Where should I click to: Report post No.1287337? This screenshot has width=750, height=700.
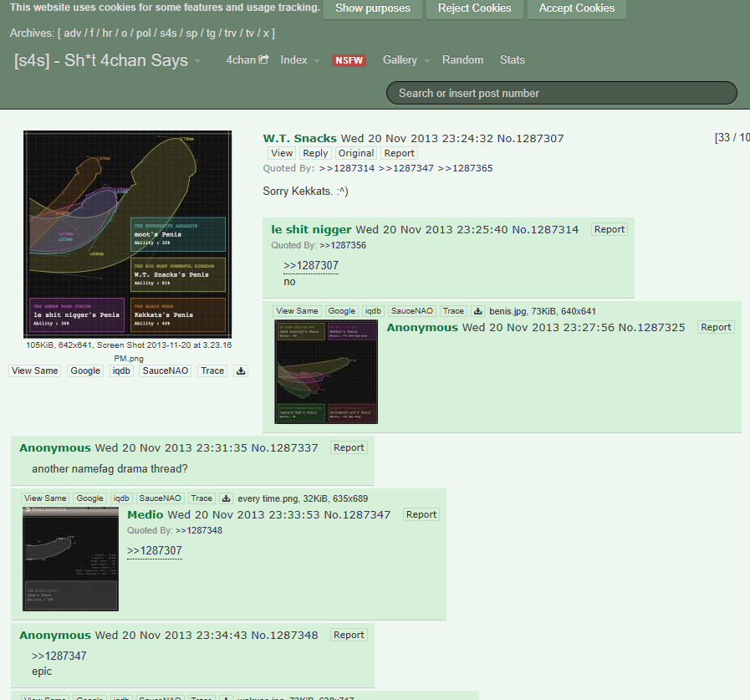click(x=349, y=447)
